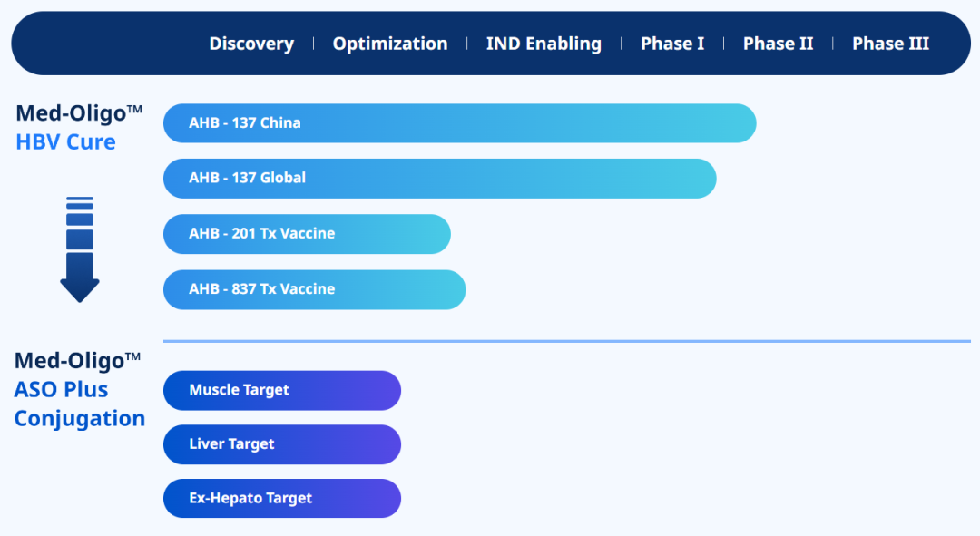This screenshot has height=536, width=980.
Task: Choose the Phase II column header
Action: 778,44
